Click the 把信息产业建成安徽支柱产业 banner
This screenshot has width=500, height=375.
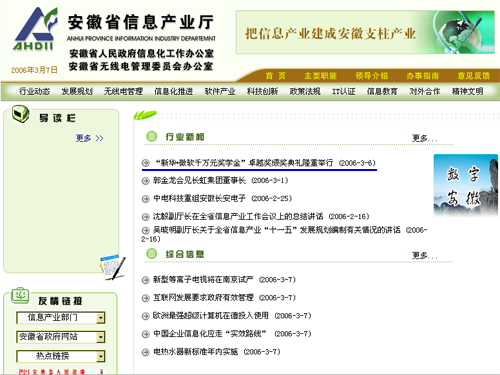click(x=365, y=32)
